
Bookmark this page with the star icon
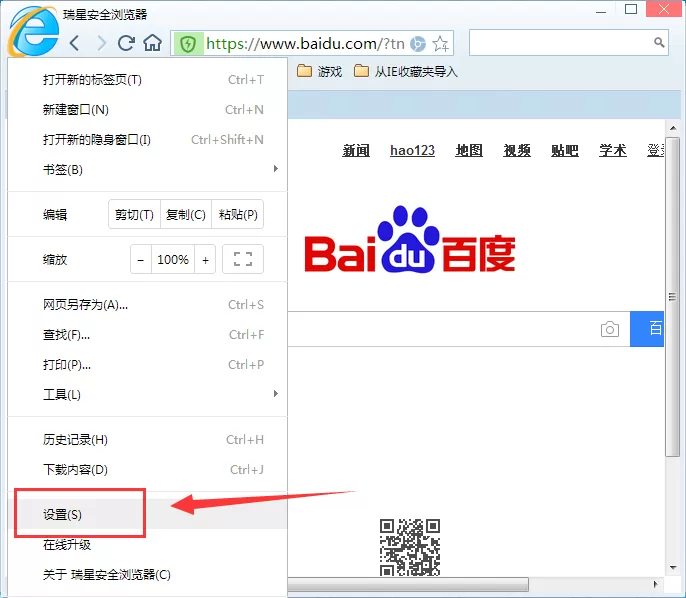click(440, 44)
